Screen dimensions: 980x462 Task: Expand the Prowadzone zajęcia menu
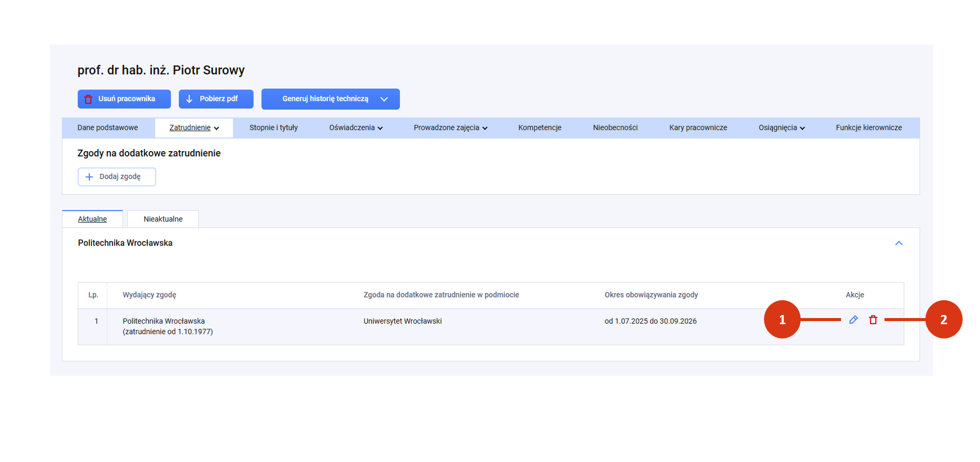[450, 128]
